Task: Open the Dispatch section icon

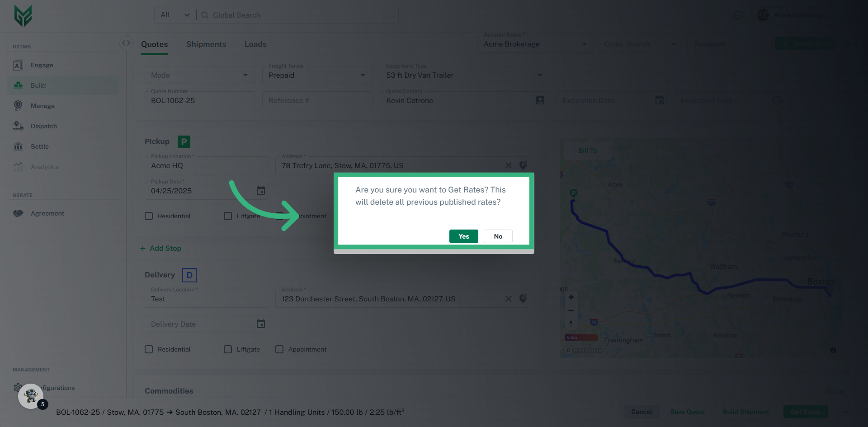Action: 18,126
